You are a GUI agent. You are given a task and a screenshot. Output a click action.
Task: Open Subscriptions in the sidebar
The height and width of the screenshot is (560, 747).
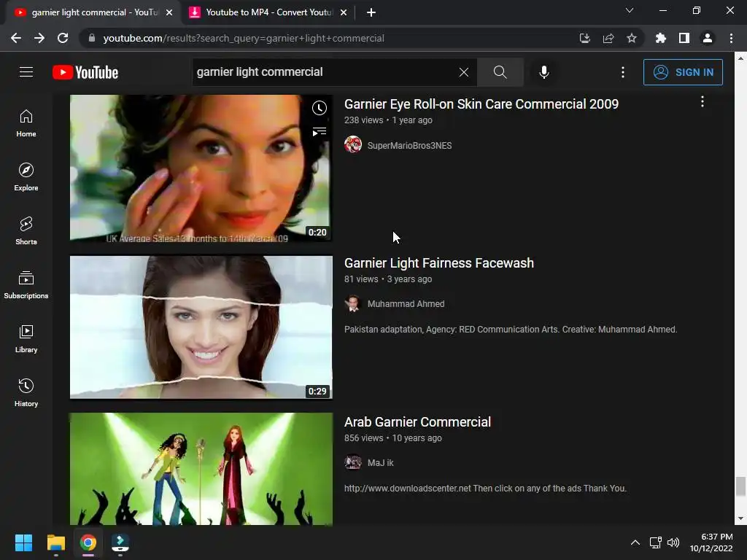[x=26, y=285]
